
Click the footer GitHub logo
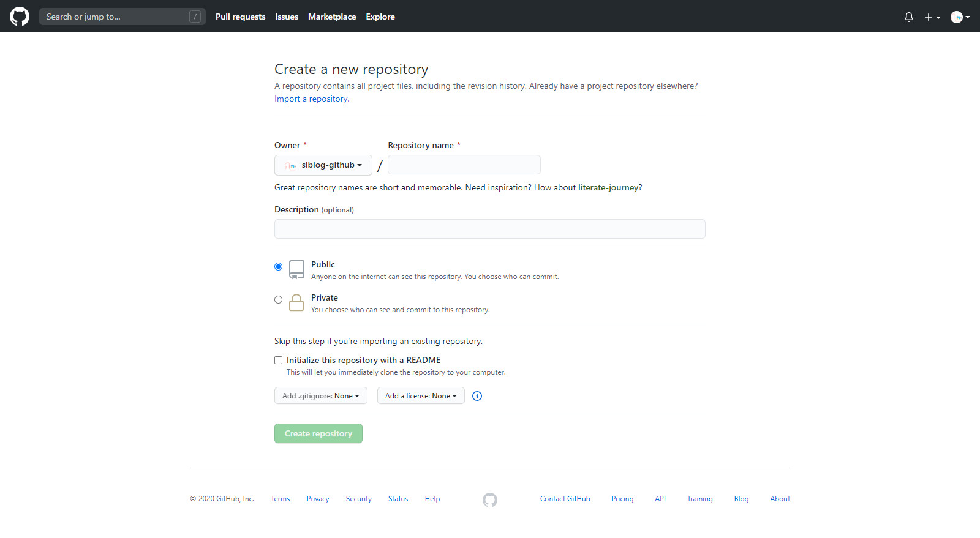tap(490, 499)
